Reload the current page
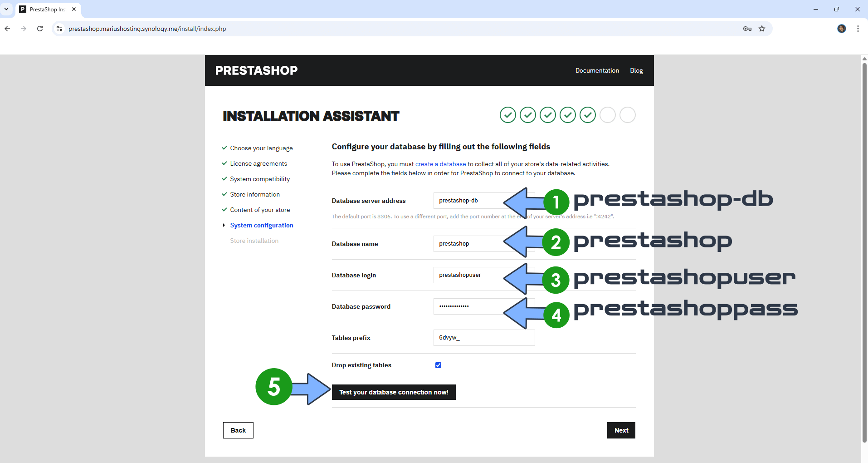868x463 pixels. (40, 28)
